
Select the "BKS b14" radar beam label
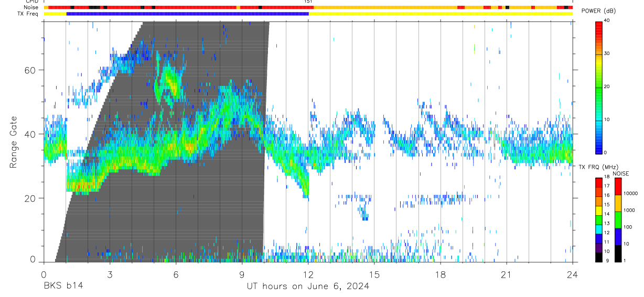coord(63,286)
